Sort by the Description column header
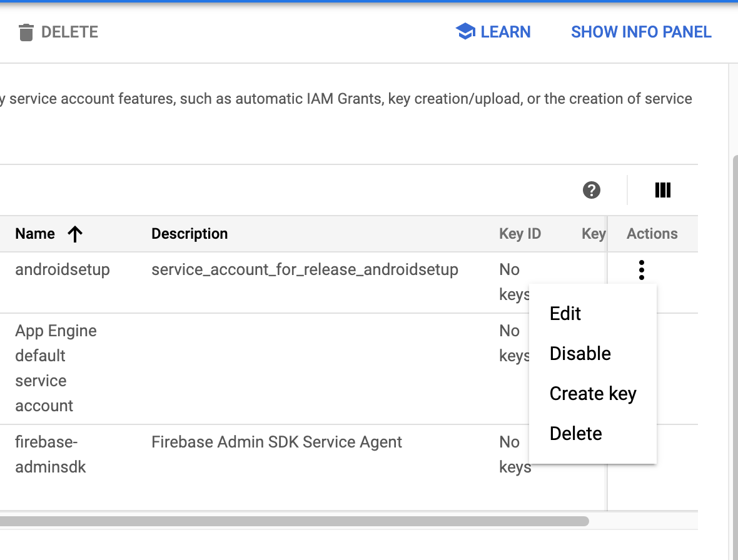This screenshot has width=738, height=560. click(x=190, y=234)
